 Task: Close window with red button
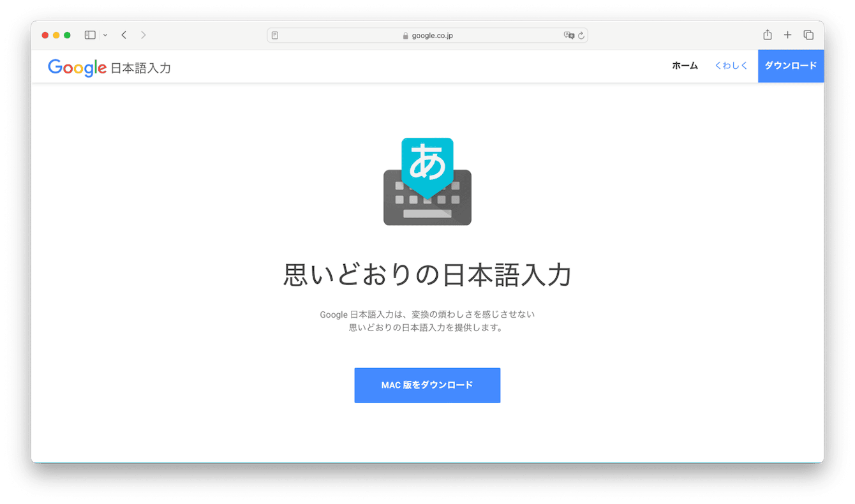(45, 35)
